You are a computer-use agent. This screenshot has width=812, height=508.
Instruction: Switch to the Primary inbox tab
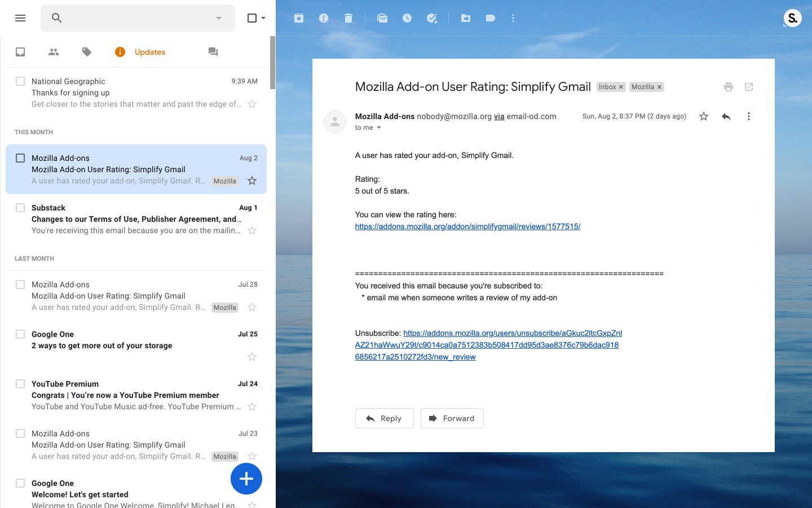click(20, 52)
